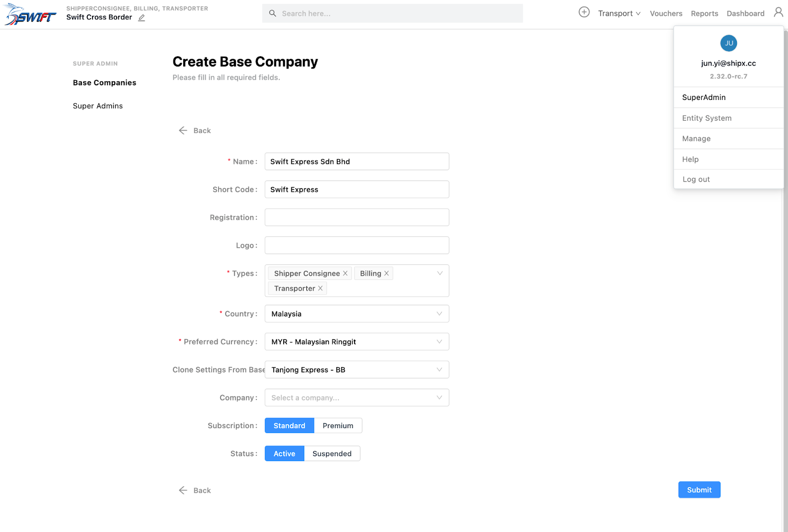This screenshot has height=532, width=788.
Task: Submit the base company form
Action: tap(699, 490)
